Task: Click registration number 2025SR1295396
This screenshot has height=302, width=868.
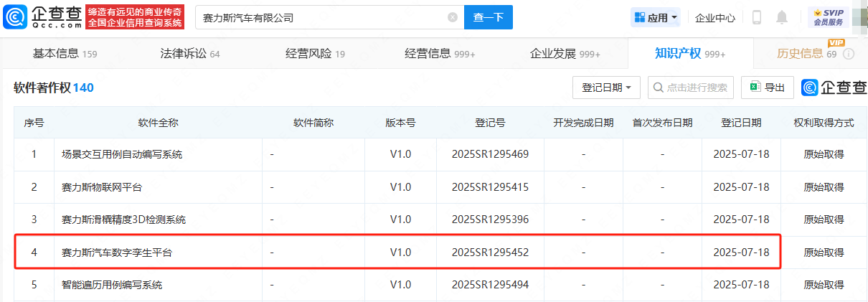Action: click(x=491, y=220)
